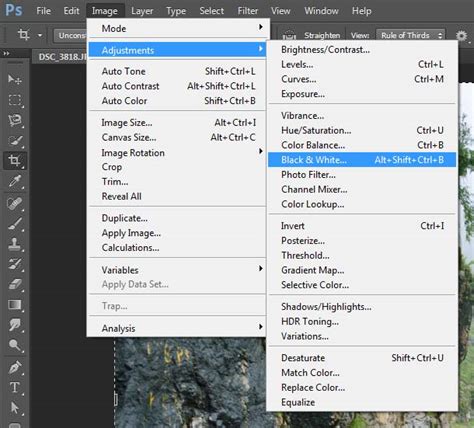
Task: Click the Straighten button
Action: pyautogui.click(x=322, y=35)
